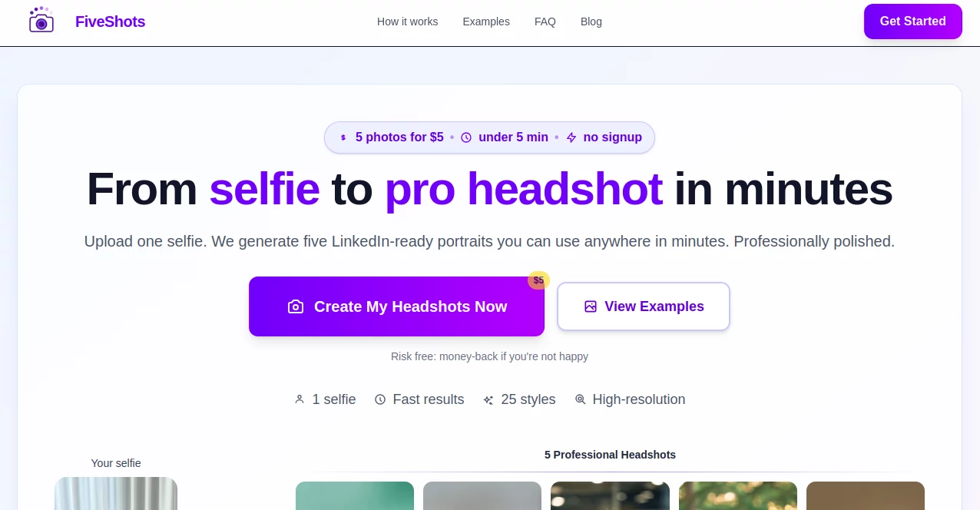
Task: Select FAQ in the top navigation
Action: coord(545,22)
